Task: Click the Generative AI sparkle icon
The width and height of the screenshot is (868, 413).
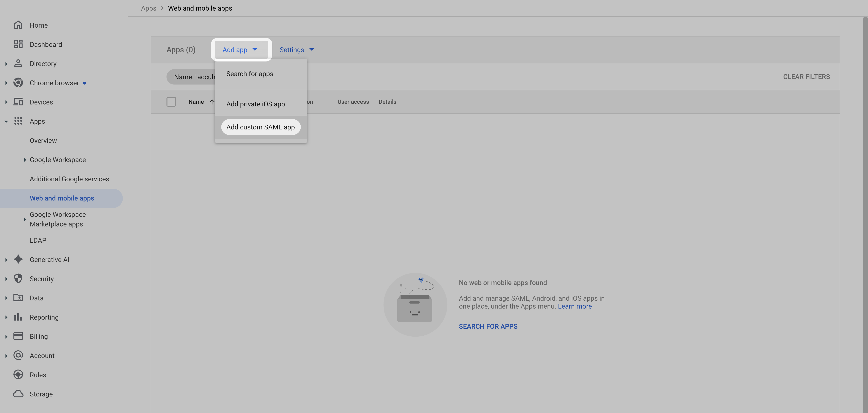Action: (18, 259)
